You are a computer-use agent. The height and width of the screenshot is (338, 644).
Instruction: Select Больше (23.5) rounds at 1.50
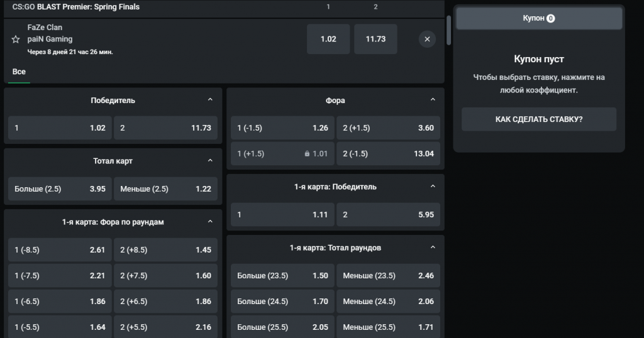pos(282,275)
